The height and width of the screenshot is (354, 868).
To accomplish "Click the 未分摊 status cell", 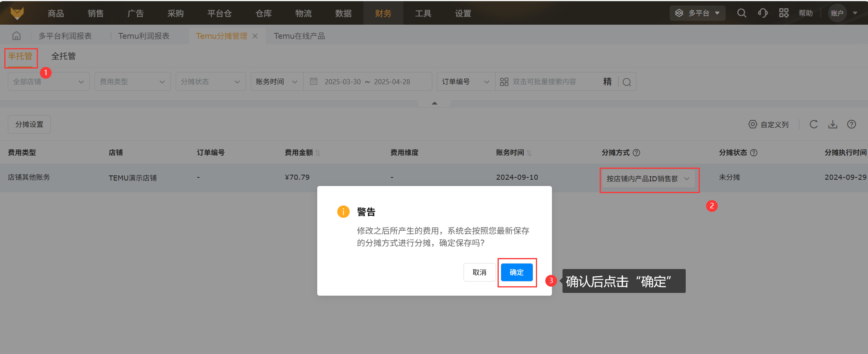I will pos(730,177).
